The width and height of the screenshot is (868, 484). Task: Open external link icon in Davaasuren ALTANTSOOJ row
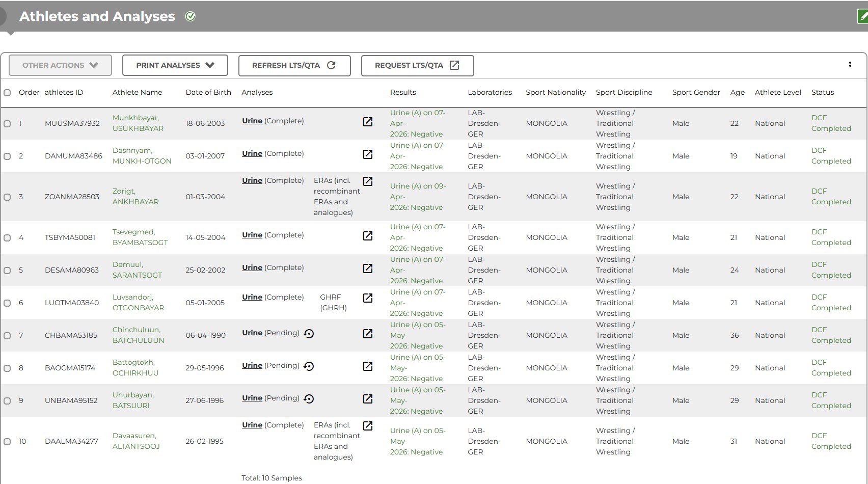[368, 426]
